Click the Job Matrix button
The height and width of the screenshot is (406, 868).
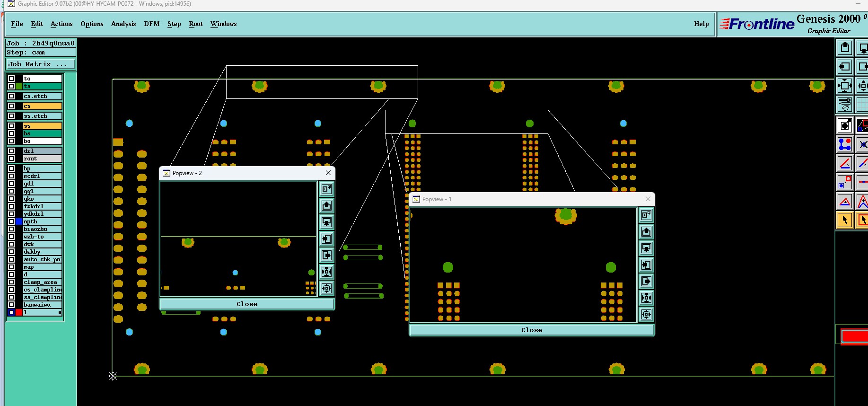[x=41, y=64]
